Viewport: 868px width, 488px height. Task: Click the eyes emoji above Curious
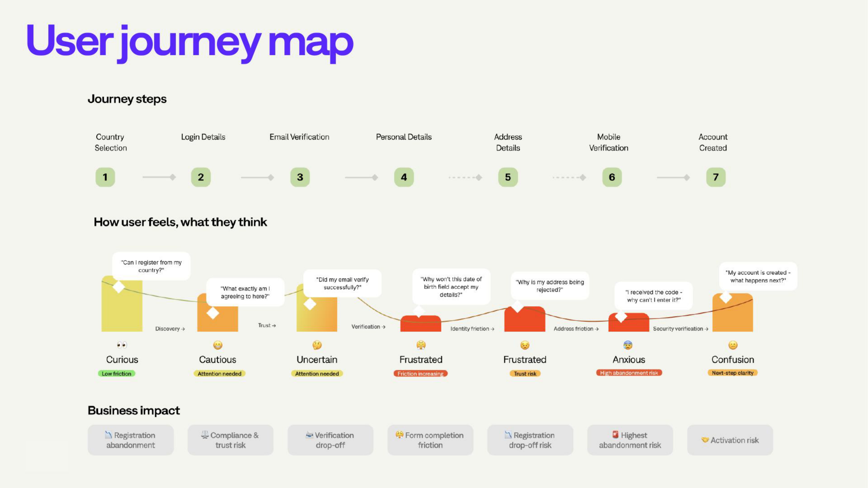coord(122,345)
